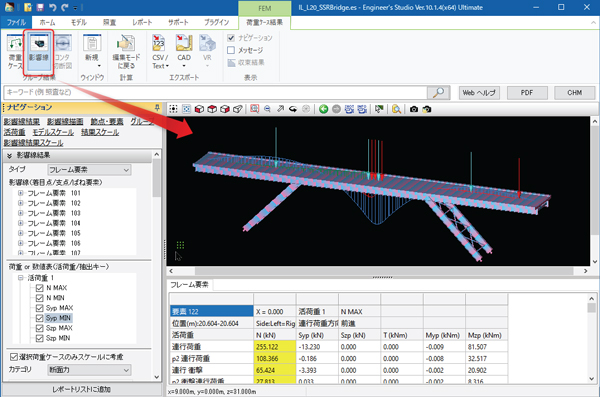Toggle the ナビゲーション display checkbox
The height and width of the screenshot is (397, 600).
(x=231, y=38)
